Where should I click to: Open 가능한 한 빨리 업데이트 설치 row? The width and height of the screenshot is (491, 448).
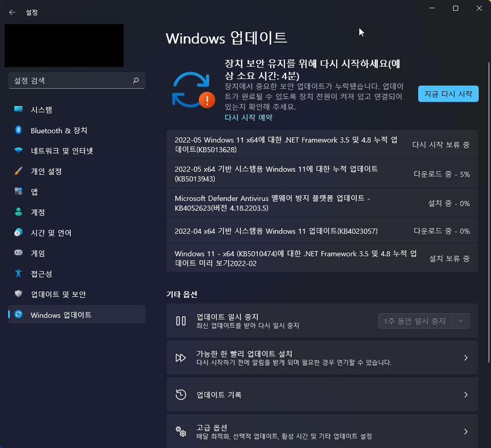322,357
